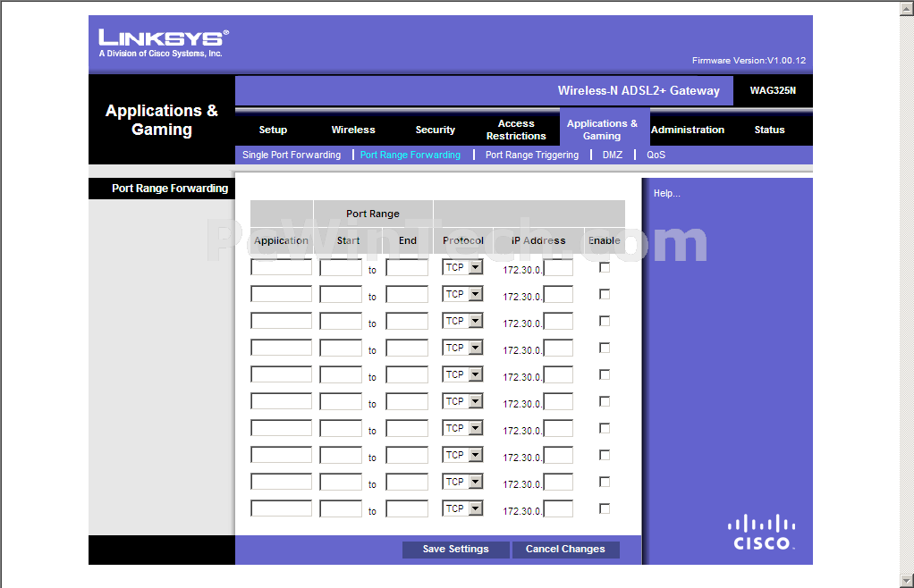Open the Access Restrictions tab
Viewport: 914px width, 588px height.
tap(516, 130)
